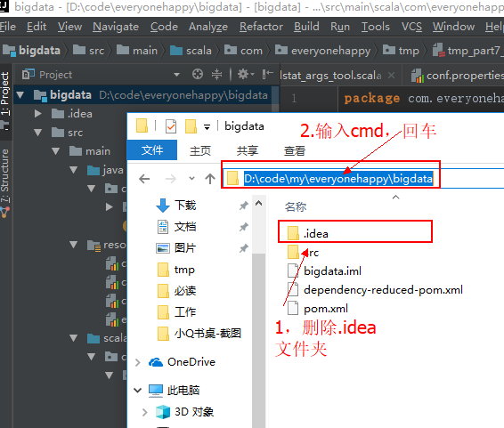Open the 查看 ribbon tab
The image size is (504, 428).
295,150
